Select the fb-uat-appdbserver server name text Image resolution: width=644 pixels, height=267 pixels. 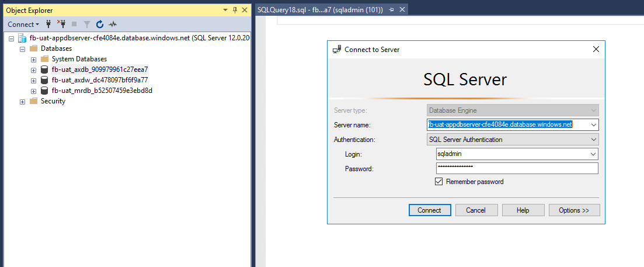(x=140, y=38)
